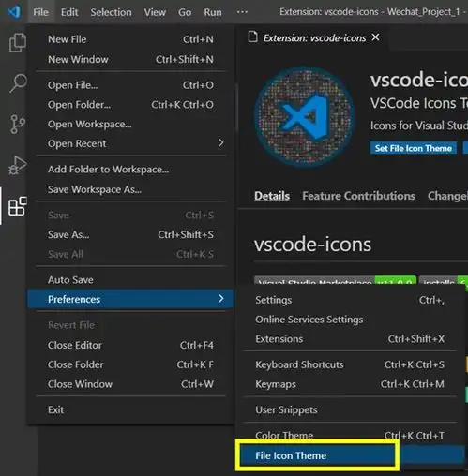Viewport: 468px width, 476px height.
Task: Click the Visual Studio Marketplace badge
Action: (335, 280)
